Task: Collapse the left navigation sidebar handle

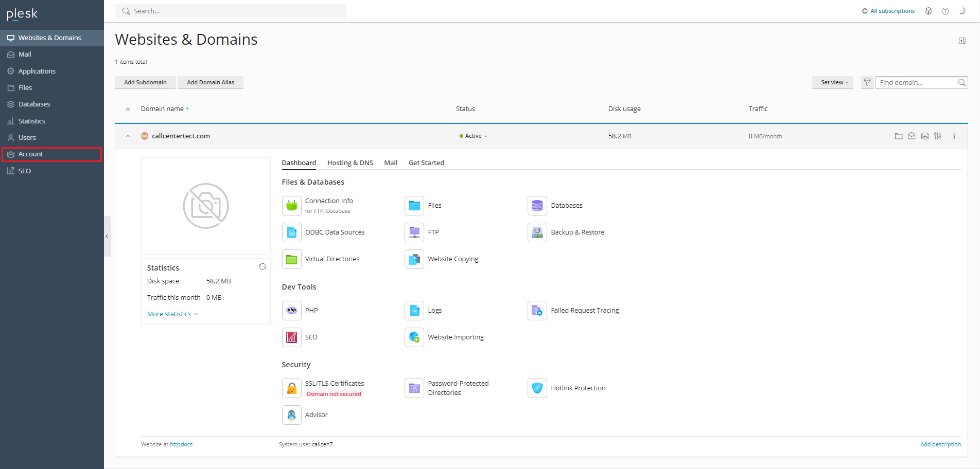Action: pos(107,237)
